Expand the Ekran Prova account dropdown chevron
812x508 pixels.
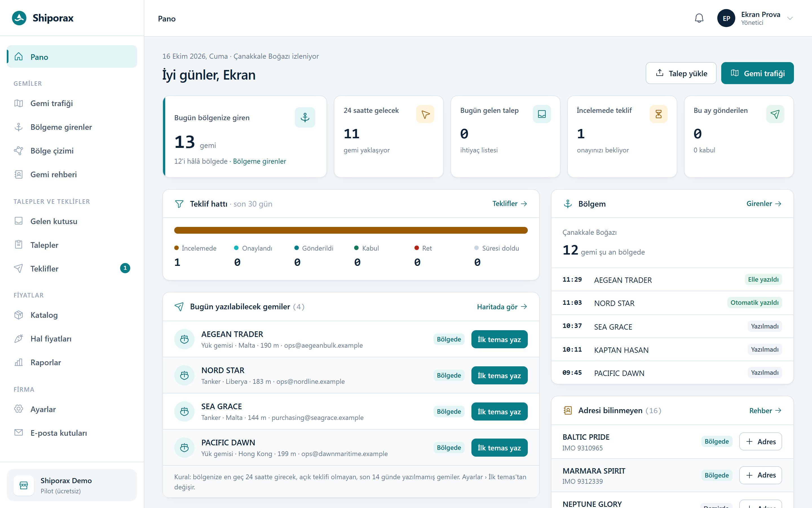[790, 18]
